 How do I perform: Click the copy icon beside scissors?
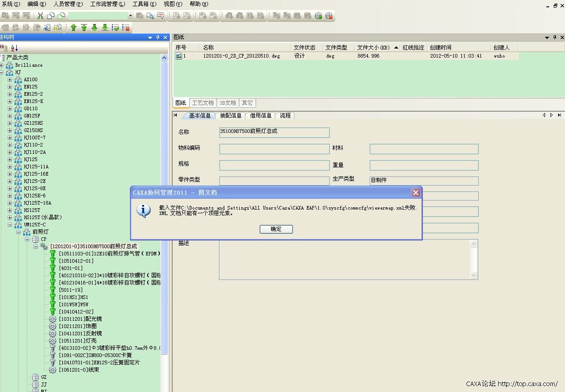tap(51, 15)
